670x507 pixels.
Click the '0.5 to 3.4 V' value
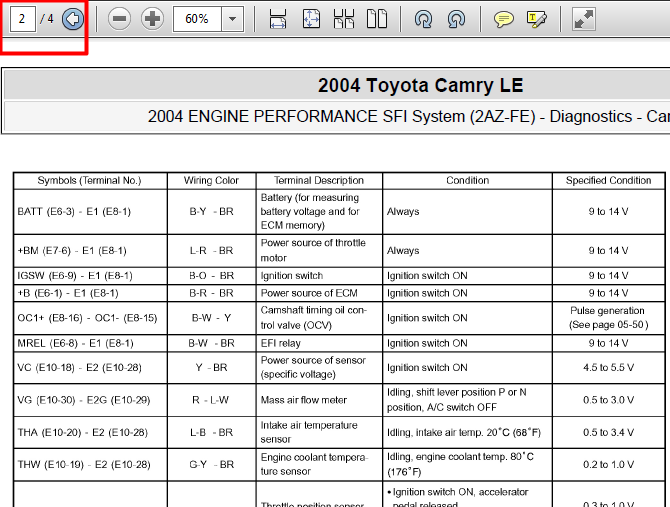(608, 433)
